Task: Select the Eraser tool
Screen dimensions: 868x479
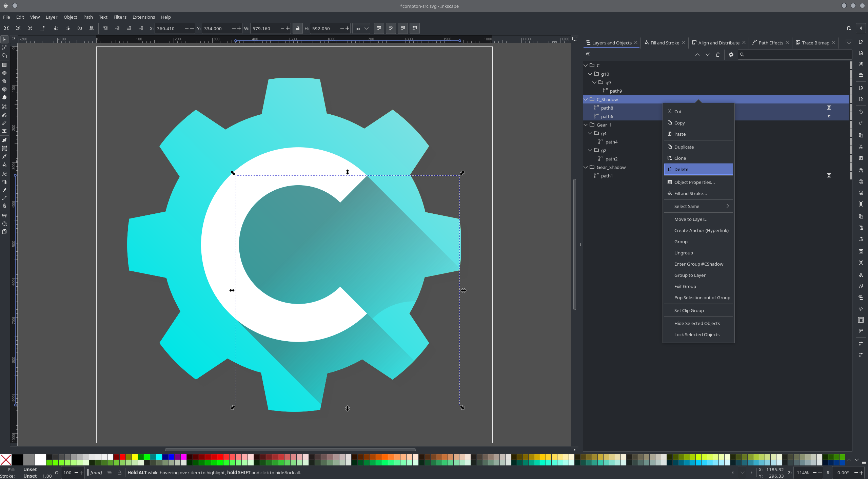Action: click(x=4, y=190)
